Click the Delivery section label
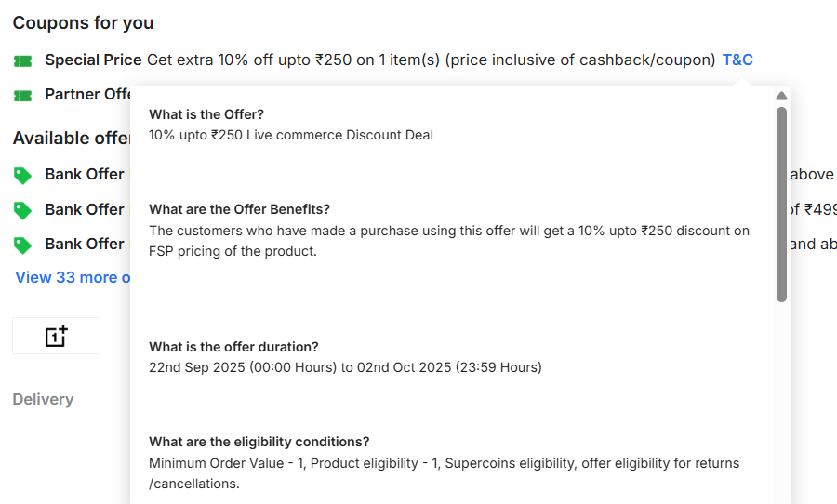This screenshot has width=837, height=504. pos(43,399)
